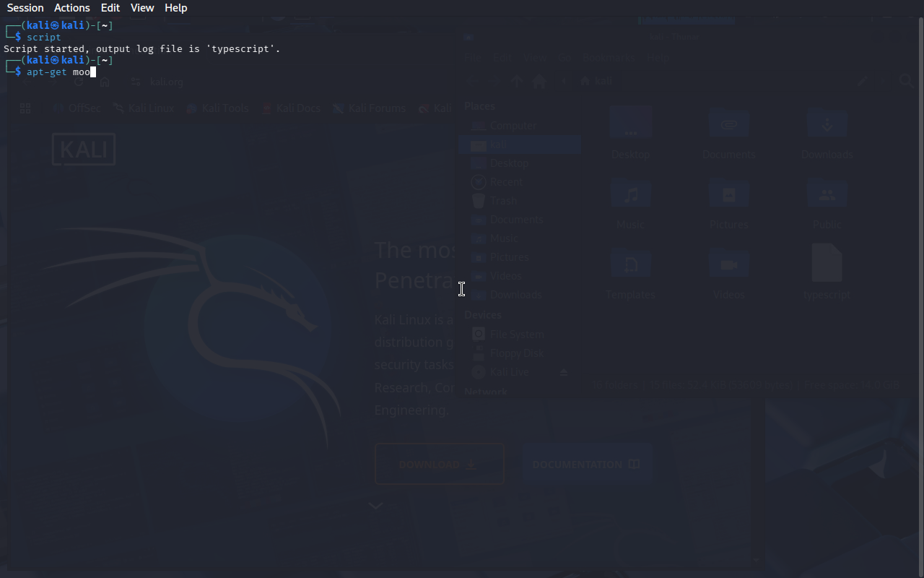Screen dimensions: 924x578
Task: Select the Desktop folder icon
Action: tap(631, 124)
